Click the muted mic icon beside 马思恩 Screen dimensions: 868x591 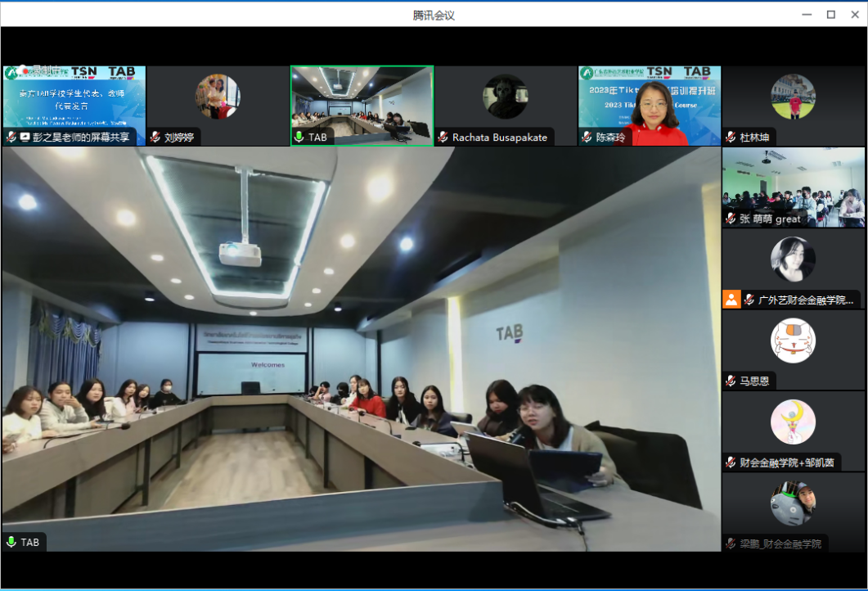pos(731,381)
